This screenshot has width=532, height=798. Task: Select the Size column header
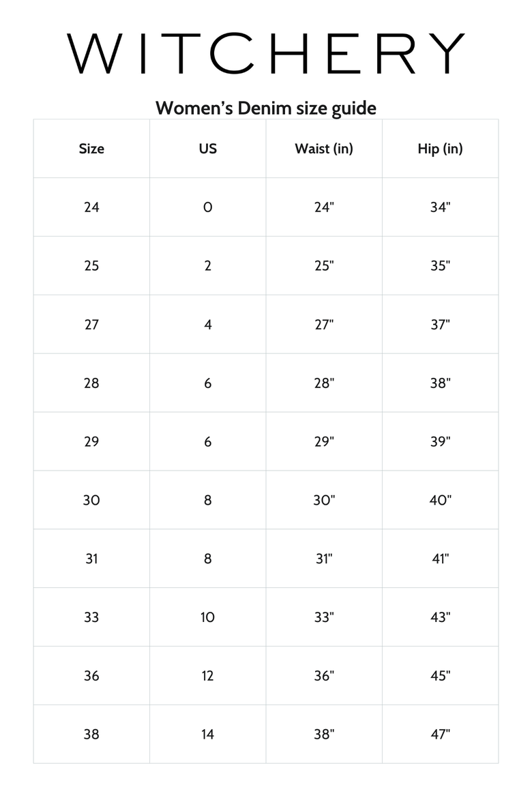click(x=91, y=149)
